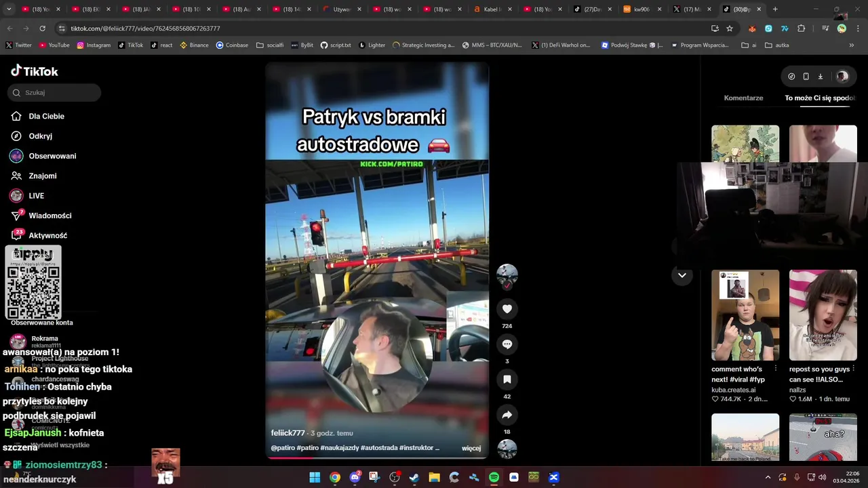Open 'comment who's next!' video thumbnail

tap(745, 315)
